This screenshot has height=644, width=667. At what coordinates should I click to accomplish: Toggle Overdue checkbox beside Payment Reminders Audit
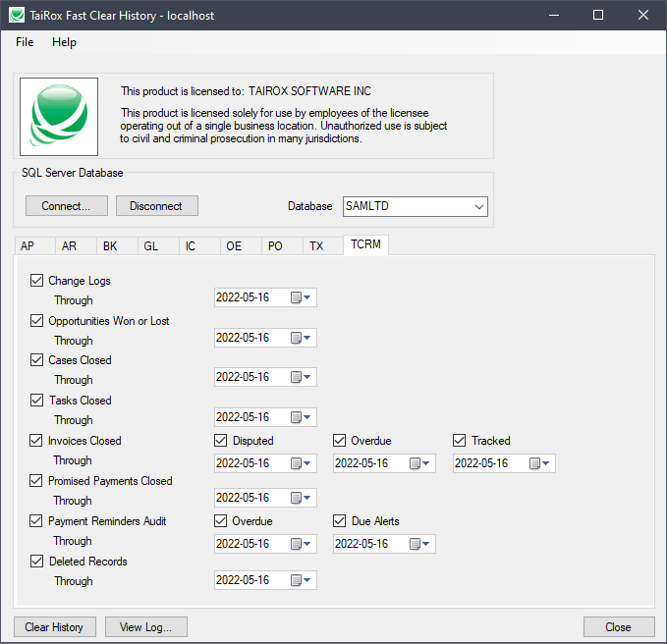(x=220, y=520)
